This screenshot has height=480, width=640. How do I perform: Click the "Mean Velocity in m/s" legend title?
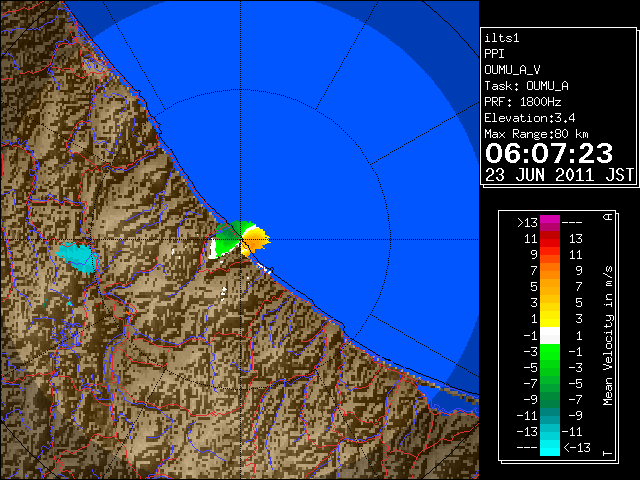(608, 336)
